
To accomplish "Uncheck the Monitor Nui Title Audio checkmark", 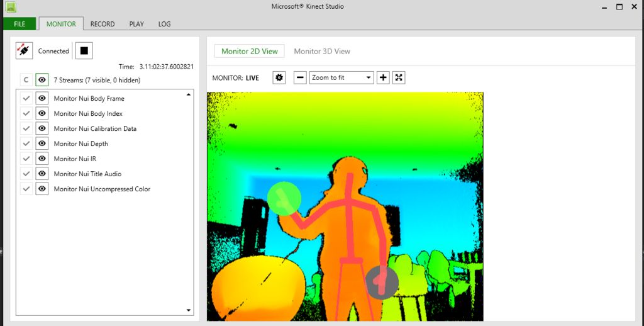I will (x=26, y=174).
